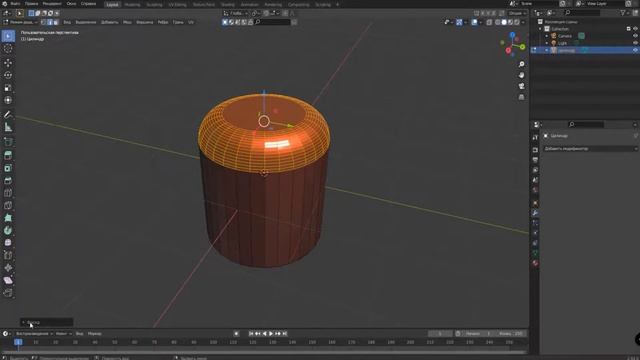Open the object interaction mode dropdown
The width and height of the screenshot is (640, 360).
coord(20,22)
